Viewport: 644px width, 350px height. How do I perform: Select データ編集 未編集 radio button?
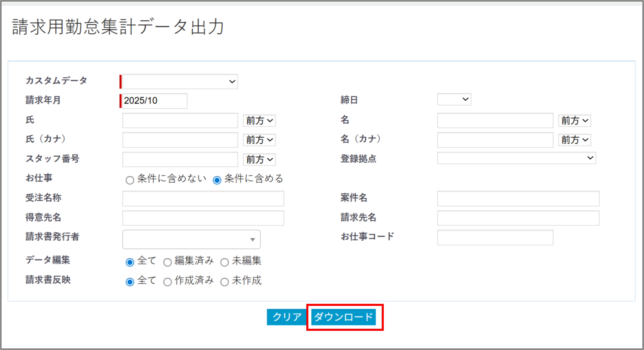[x=225, y=262]
